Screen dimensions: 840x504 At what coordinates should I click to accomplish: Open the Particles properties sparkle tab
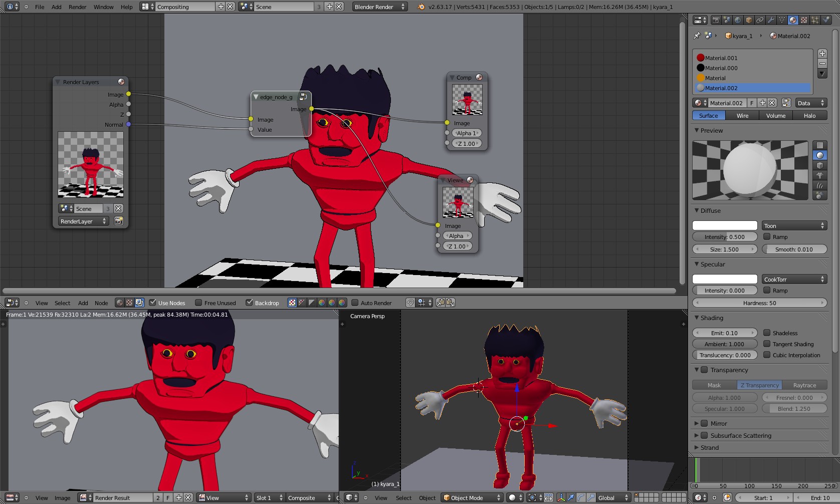pos(815,20)
